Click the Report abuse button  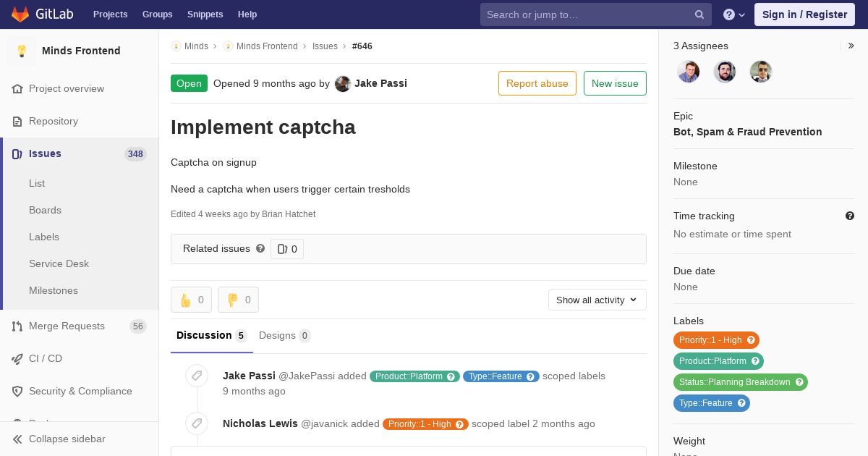coord(537,83)
